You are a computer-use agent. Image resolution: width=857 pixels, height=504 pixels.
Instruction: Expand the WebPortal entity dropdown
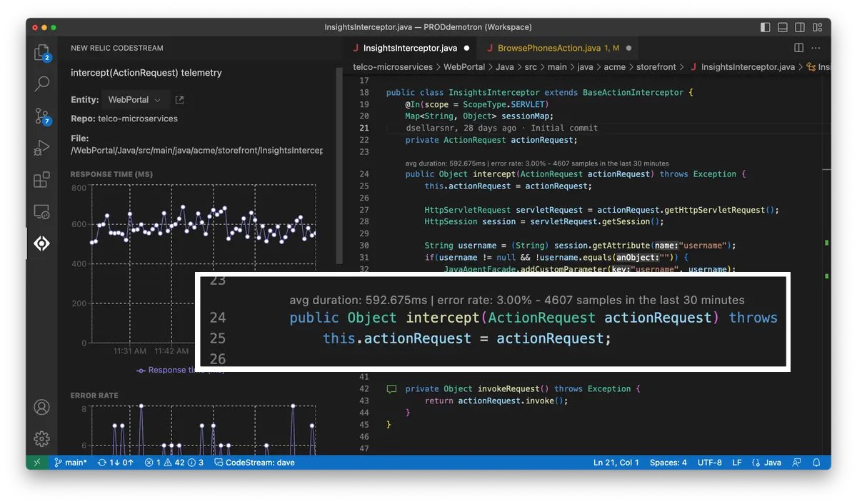(136, 100)
